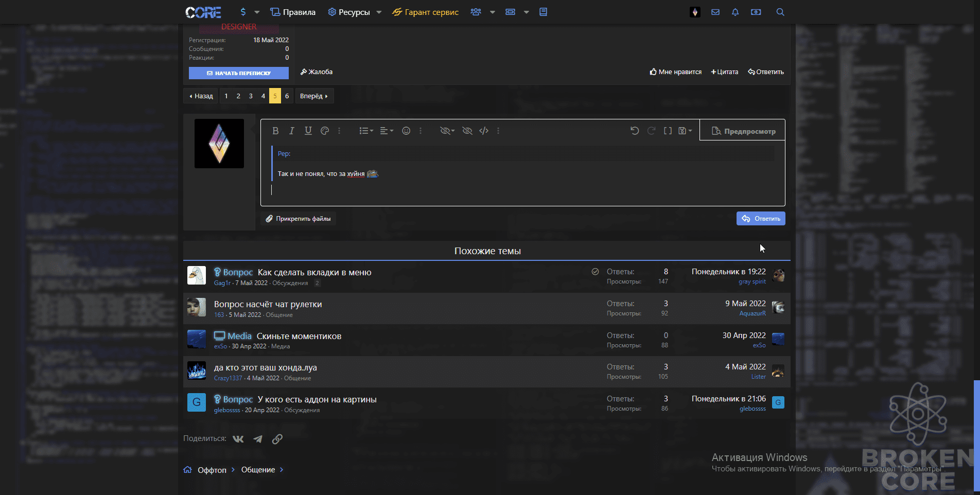Open the text alignment dropdown

(x=387, y=131)
